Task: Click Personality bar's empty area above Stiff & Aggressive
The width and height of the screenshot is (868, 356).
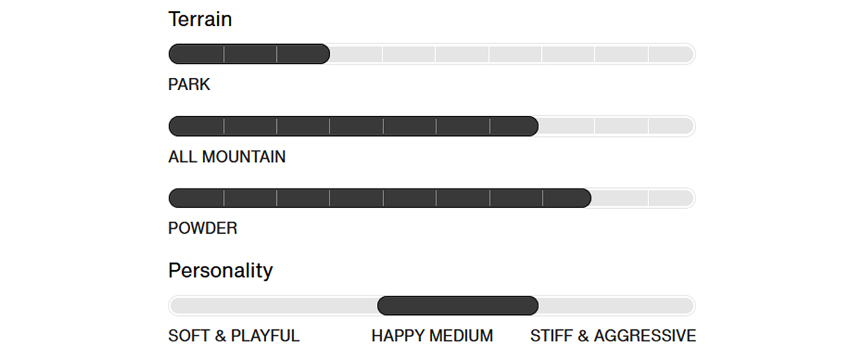Action: [614, 306]
